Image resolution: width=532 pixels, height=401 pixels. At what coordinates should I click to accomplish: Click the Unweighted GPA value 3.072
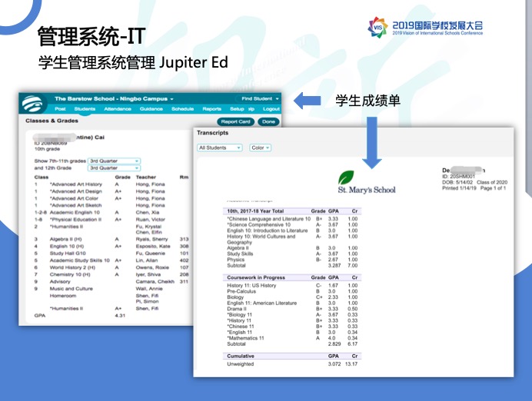(334, 364)
